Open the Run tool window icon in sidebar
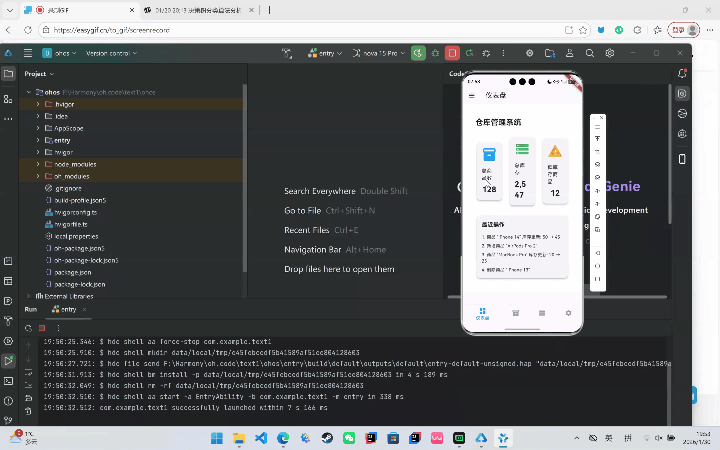 click(x=8, y=360)
